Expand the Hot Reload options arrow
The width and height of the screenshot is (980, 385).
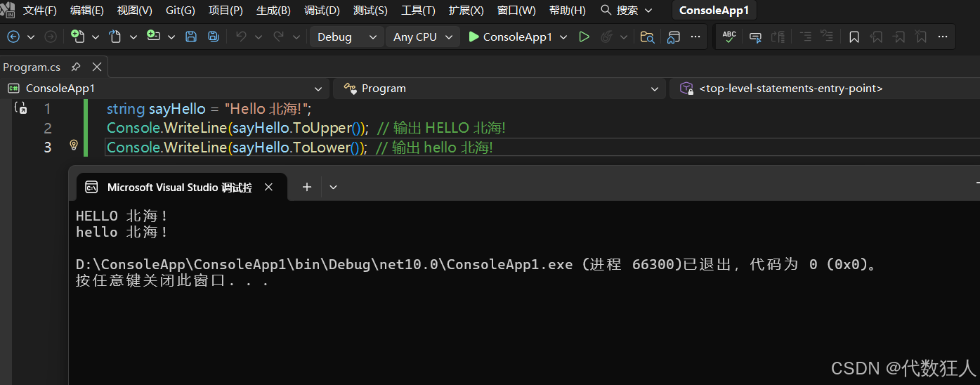coord(623,37)
